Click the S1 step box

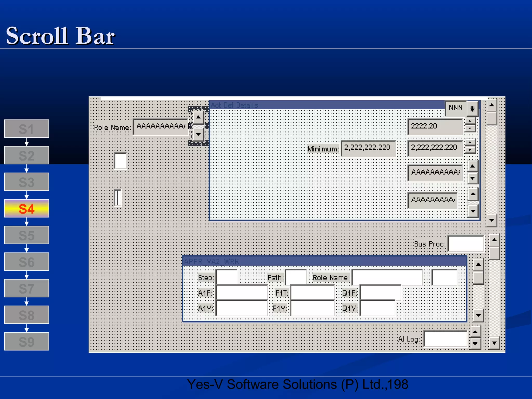[x=26, y=129]
